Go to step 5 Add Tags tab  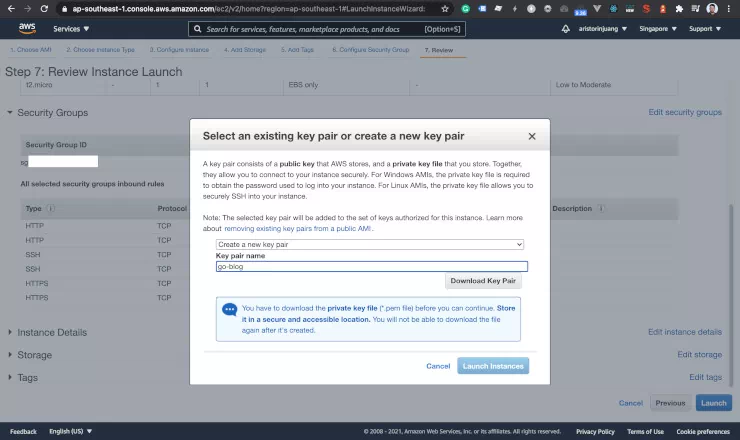[x=297, y=50]
